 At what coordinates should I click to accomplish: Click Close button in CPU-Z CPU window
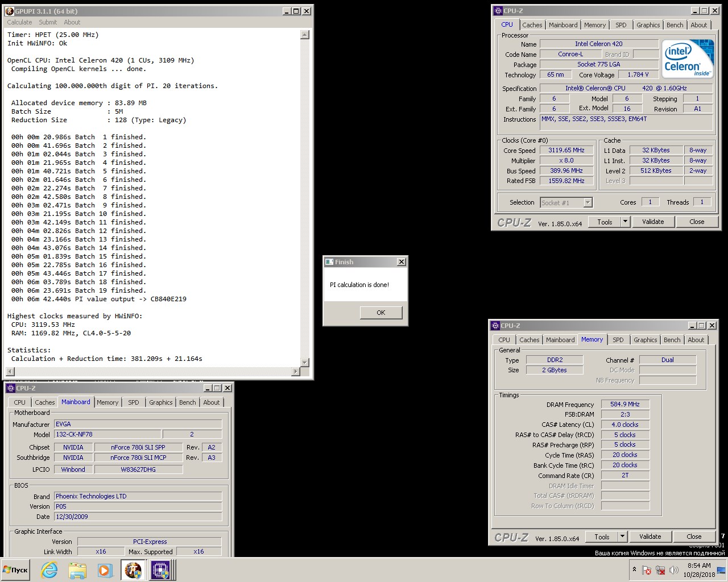coord(697,222)
